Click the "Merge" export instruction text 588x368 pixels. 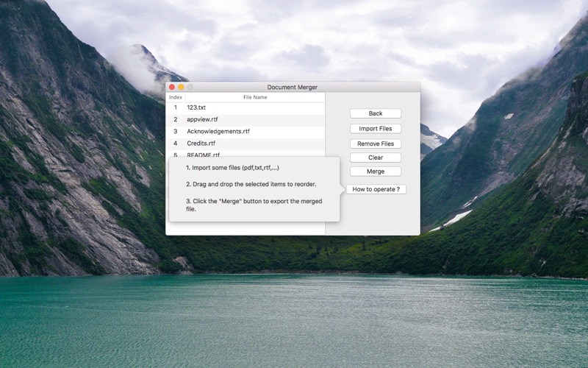(254, 205)
